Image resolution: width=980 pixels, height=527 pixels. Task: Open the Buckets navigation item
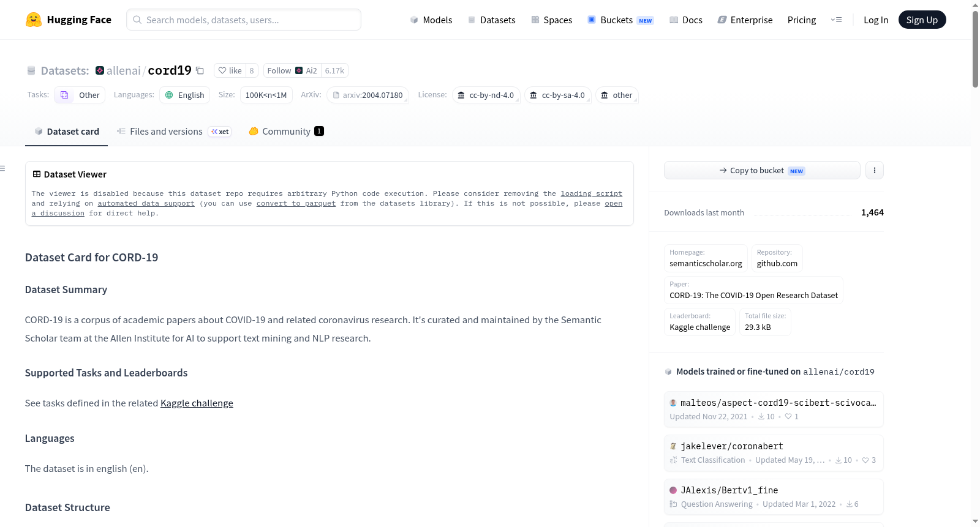click(x=620, y=20)
